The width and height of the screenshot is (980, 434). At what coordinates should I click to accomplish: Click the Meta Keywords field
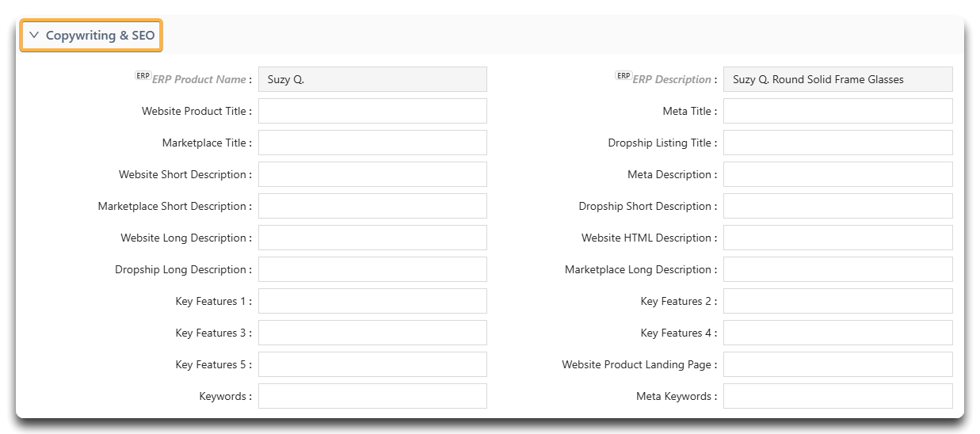tap(838, 396)
